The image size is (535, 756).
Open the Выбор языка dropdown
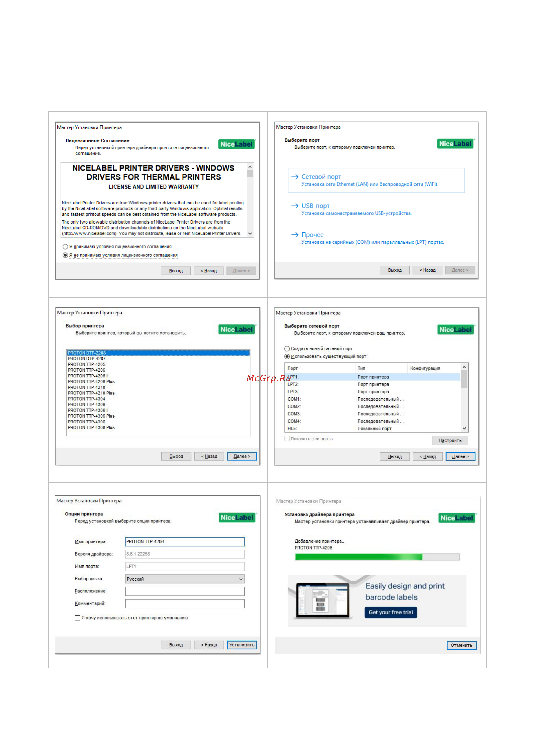point(185,579)
